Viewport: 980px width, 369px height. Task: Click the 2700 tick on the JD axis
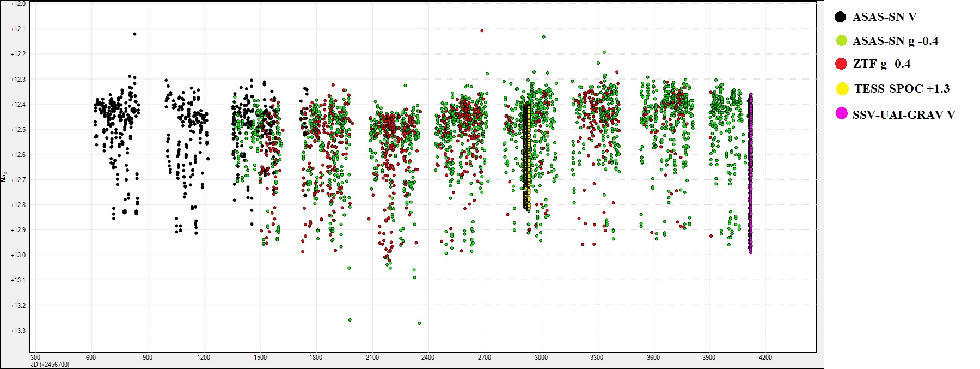485,358
